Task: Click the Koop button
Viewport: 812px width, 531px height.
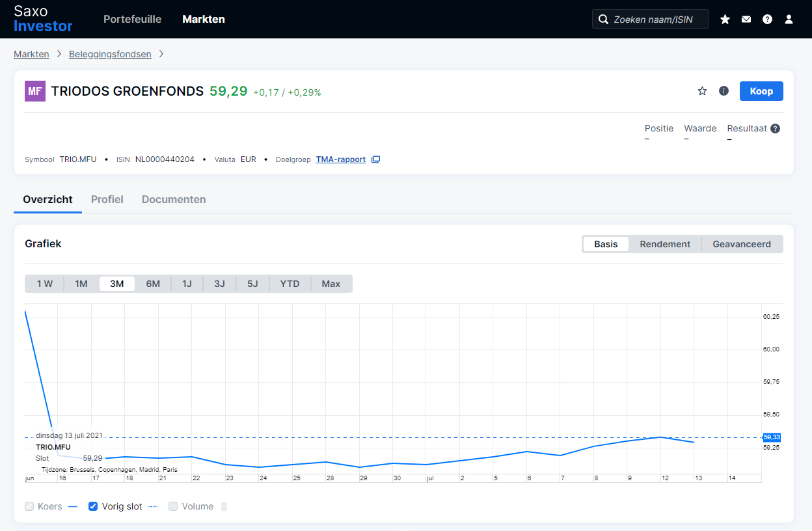Action: (761, 91)
